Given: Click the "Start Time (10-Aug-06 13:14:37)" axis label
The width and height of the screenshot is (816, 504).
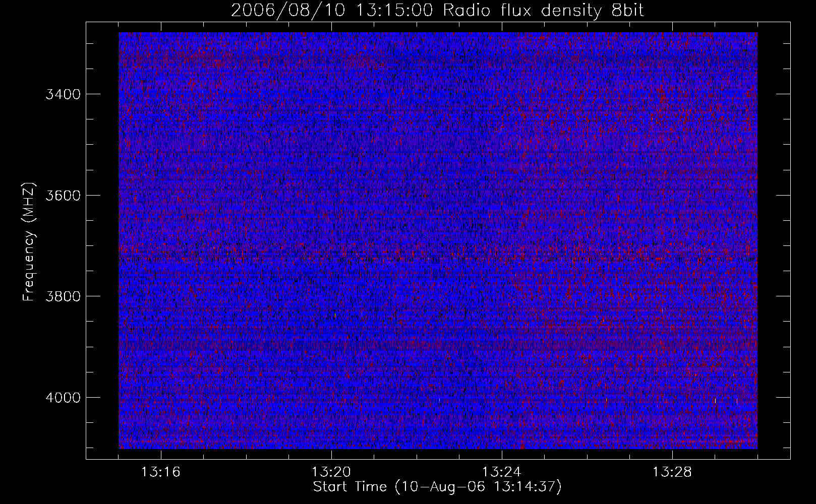Looking at the screenshot, I should click(437, 487).
